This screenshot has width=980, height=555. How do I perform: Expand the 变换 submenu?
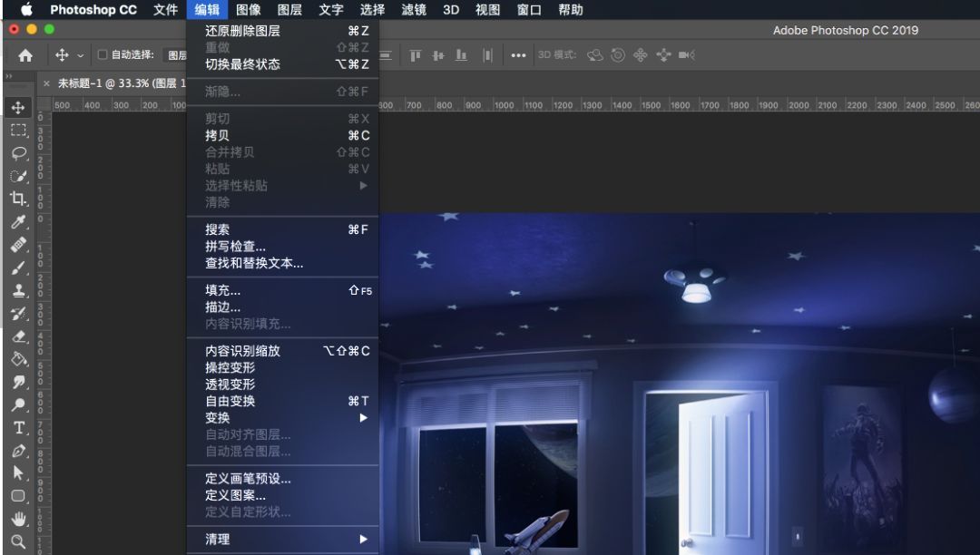tap(218, 418)
